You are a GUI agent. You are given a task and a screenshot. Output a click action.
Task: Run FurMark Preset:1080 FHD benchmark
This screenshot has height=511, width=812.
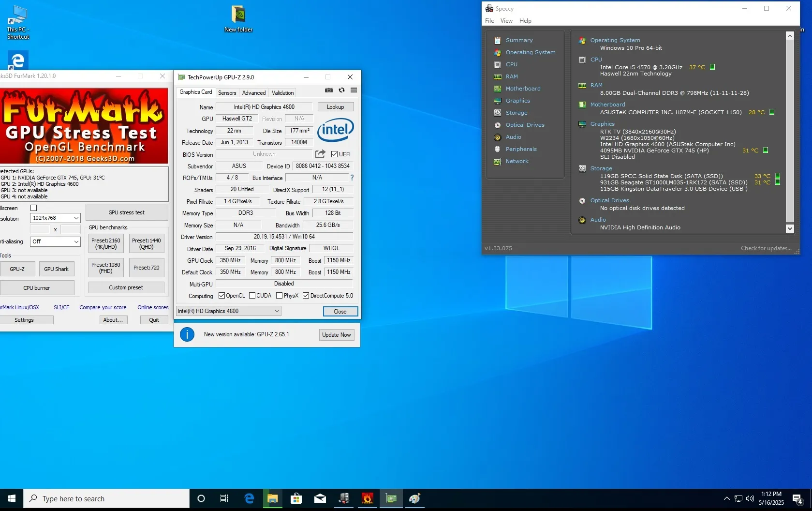coord(106,268)
